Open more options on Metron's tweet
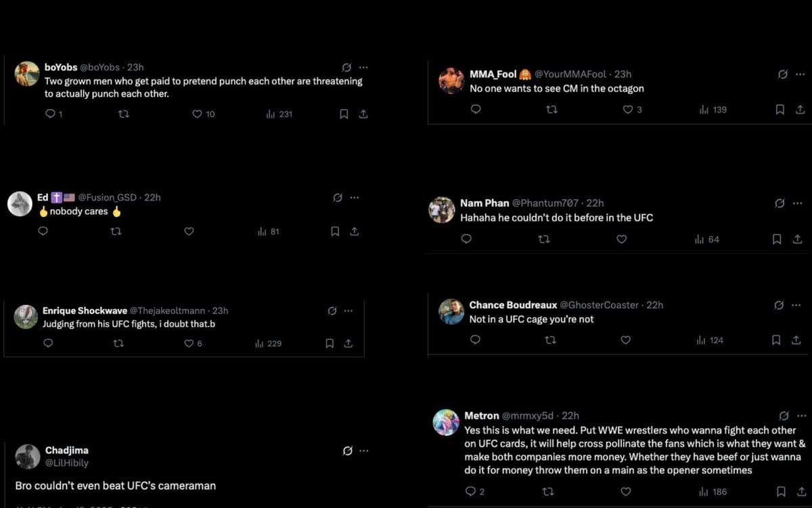The height and width of the screenshot is (508, 812). point(801,416)
